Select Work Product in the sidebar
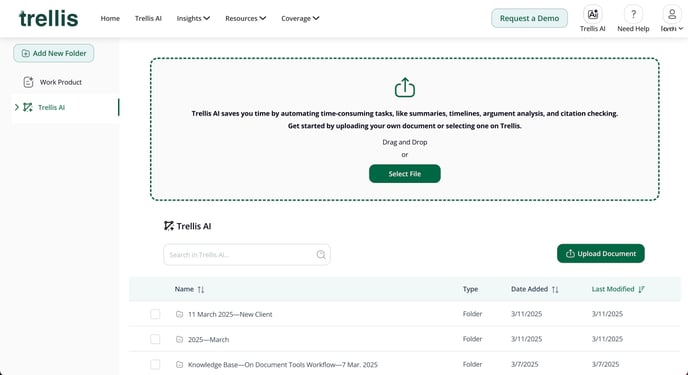This screenshot has height=375, width=688. pyautogui.click(x=61, y=82)
